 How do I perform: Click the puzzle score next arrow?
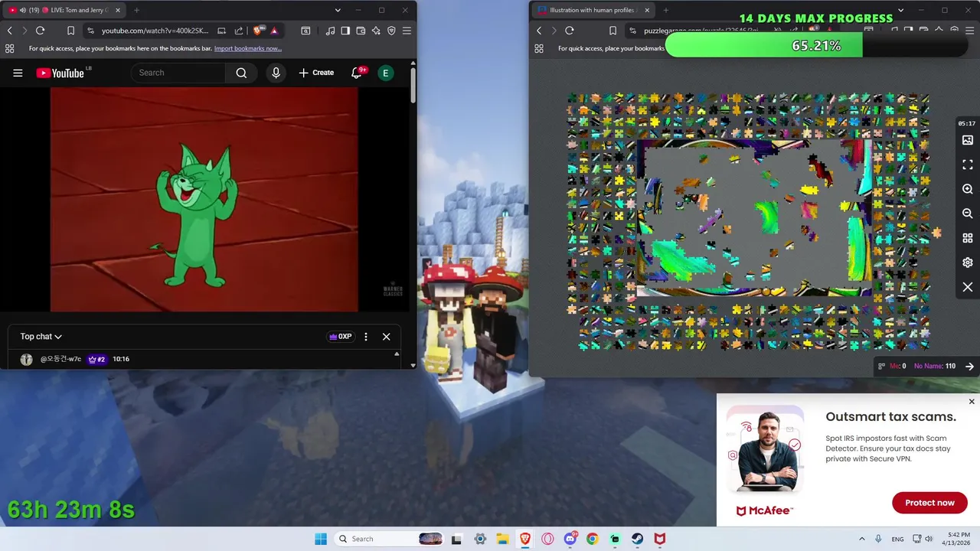pyautogui.click(x=969, y=367)
